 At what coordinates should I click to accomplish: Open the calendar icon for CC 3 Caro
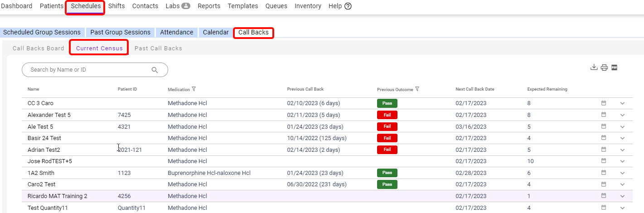tap(603, 103)
